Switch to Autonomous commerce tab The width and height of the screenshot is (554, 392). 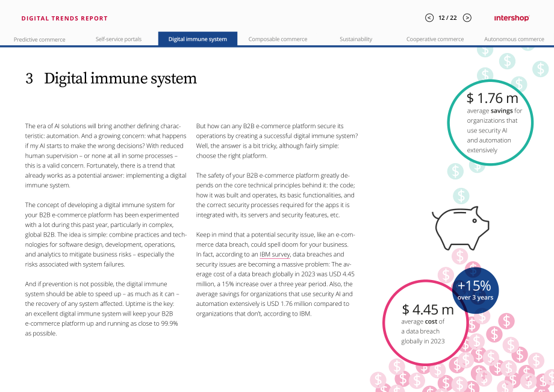click(x=514, y=39)
